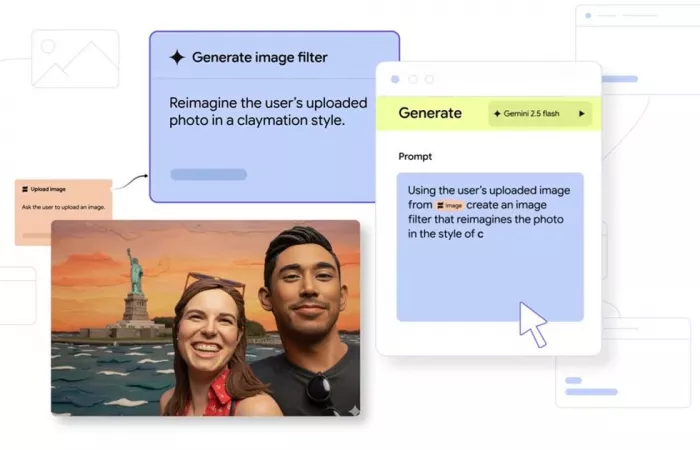Click the Upload image card icon
The height and width of the screenshot is (450, 700).
click(x=25, y=188)
